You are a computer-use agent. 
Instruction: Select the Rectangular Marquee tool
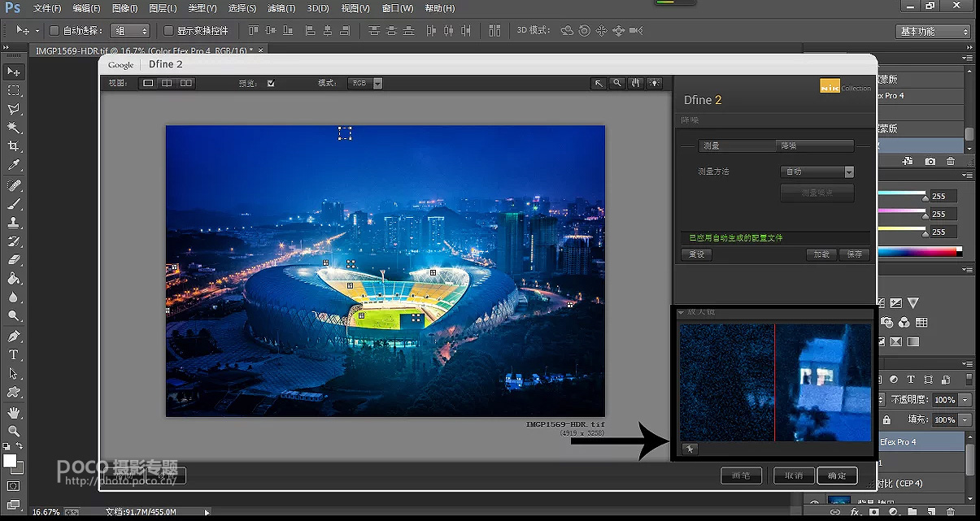pos(14,90)
